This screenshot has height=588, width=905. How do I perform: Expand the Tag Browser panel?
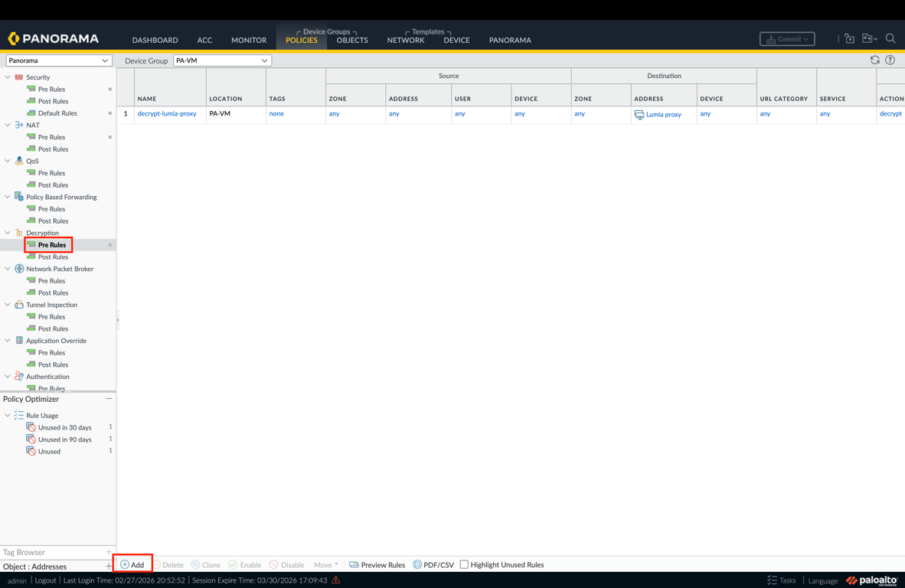(109, 552)
